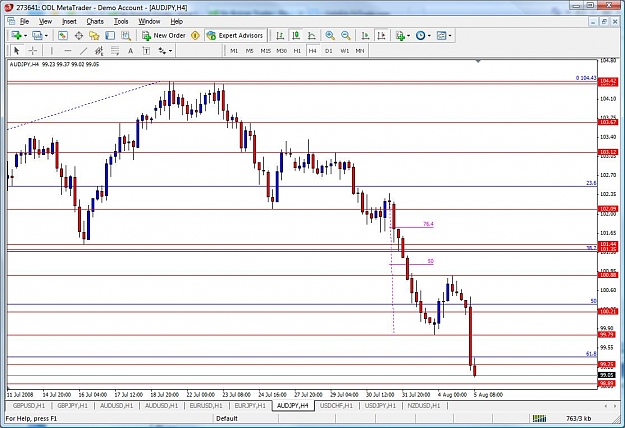Image resolution: width=625 pixels, height=428 pixels.
Task: Select the MN timeframe button
Action: pos(360,51)
